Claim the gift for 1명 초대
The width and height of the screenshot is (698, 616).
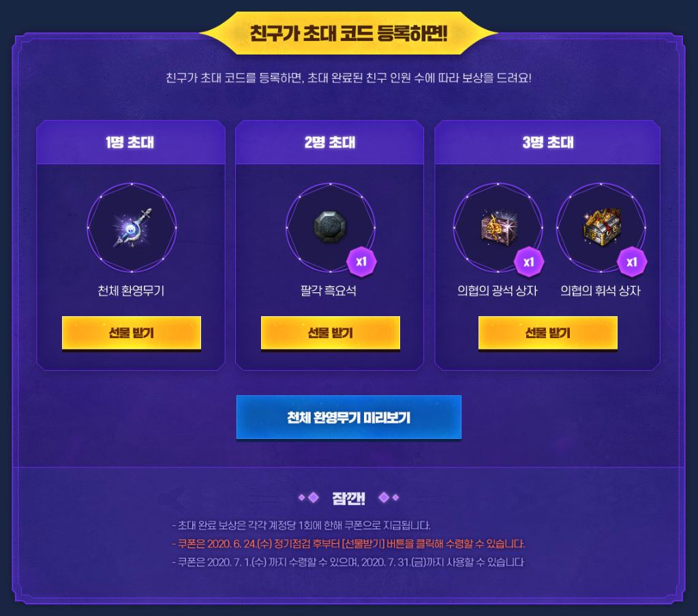click(132, 333)
